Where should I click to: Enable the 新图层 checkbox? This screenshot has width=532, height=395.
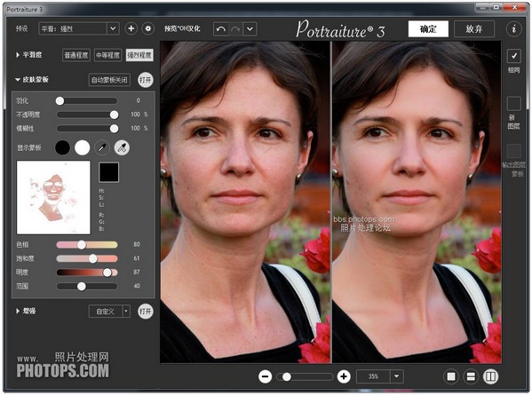tap(514, 104)
